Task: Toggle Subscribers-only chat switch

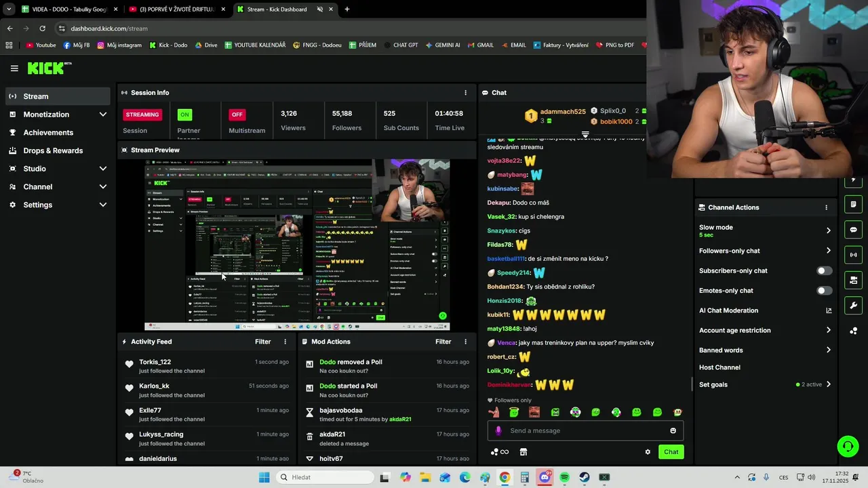Action: click(x=824, y=270)
